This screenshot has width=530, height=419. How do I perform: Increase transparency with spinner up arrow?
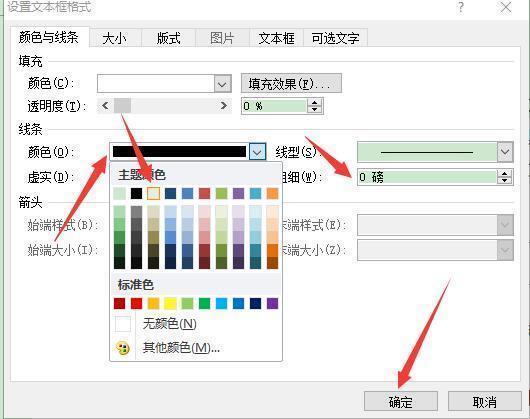[315, 103]
